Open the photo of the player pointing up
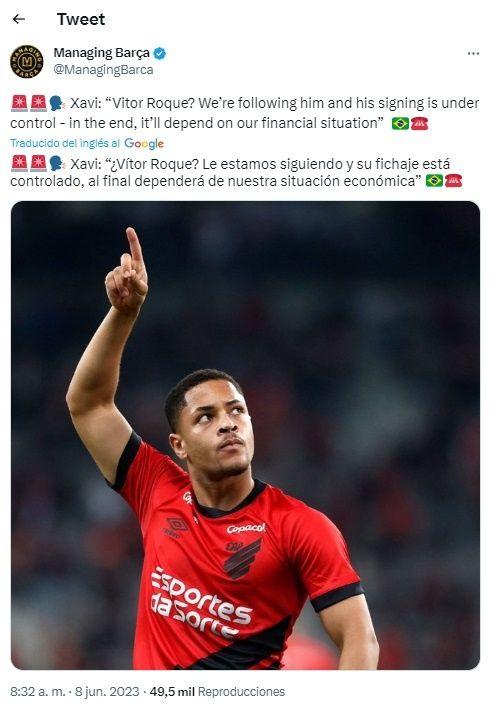 246,435
